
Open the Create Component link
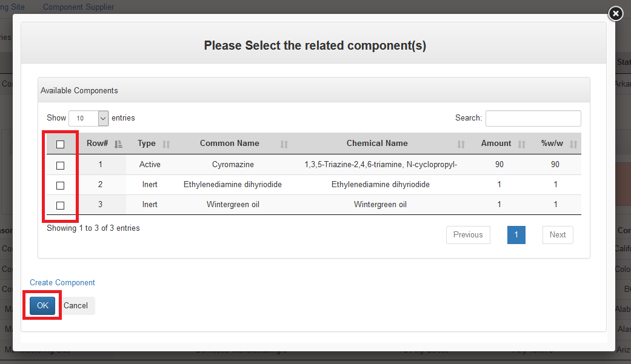click(62, 283)
